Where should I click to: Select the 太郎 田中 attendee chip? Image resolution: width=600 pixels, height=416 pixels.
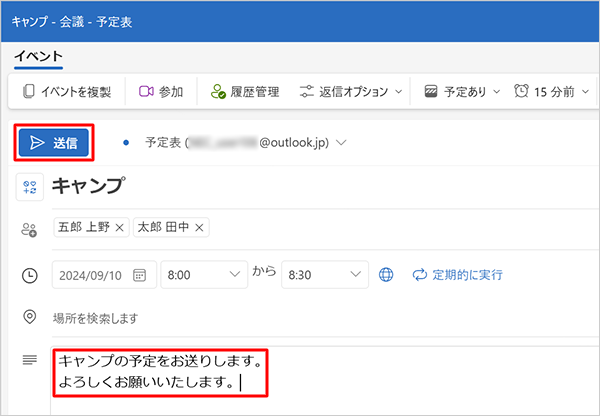tap(171, 227)
